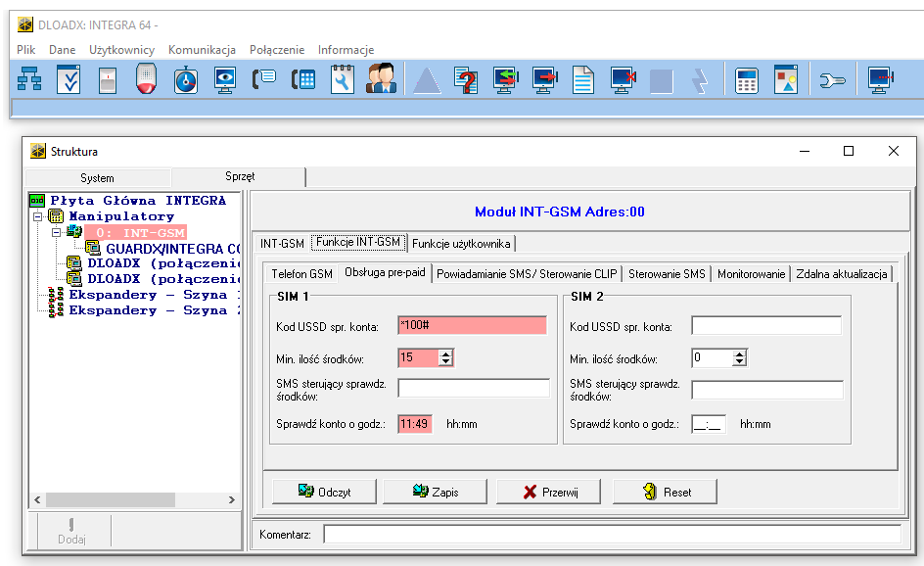The width and height of the screenshot is (924, 566).
Task: Select Ekspandery - Szyna 1 tree item
Action: (x=155, y=294)
